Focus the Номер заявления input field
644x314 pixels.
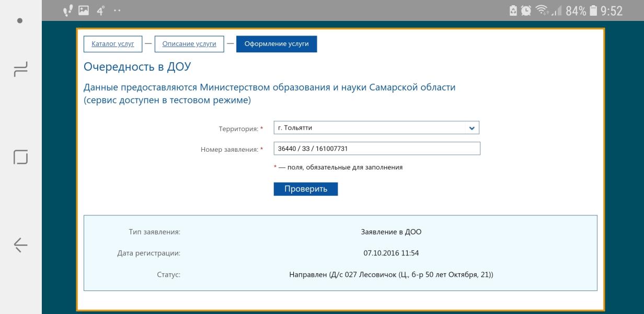point(376,149)
